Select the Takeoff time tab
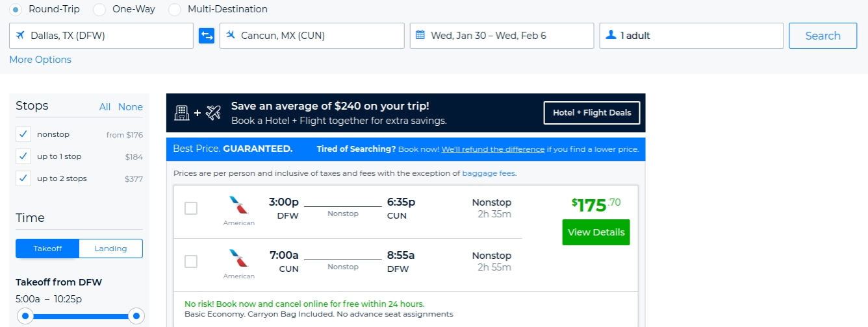The image size is (868, 327). [47, 248]
